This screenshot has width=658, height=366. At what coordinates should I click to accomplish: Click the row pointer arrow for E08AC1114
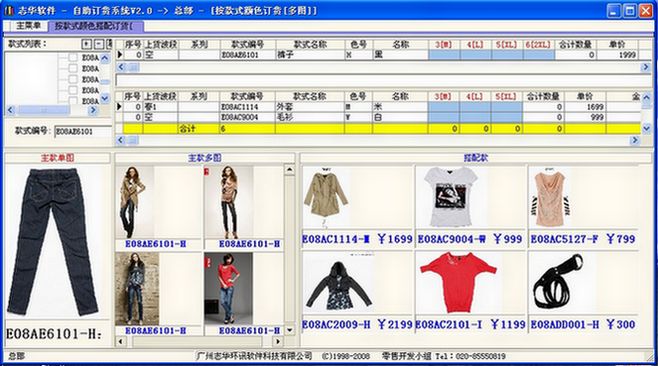point(119,107)
